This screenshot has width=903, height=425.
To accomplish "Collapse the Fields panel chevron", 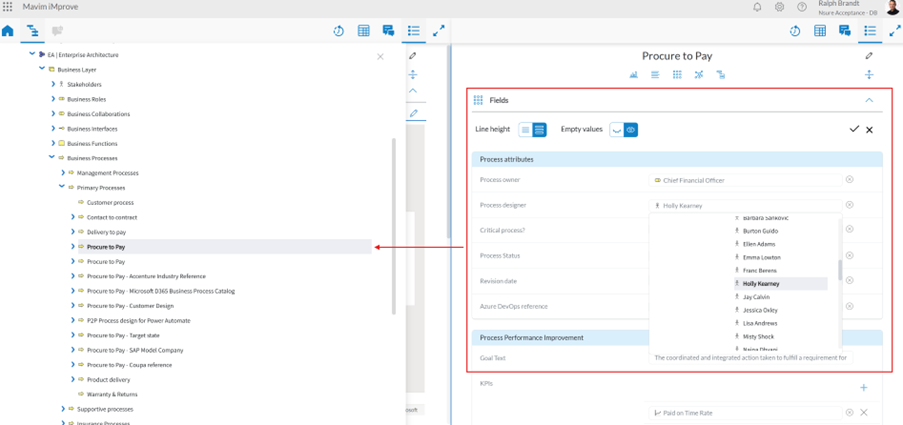I will 869,100.
